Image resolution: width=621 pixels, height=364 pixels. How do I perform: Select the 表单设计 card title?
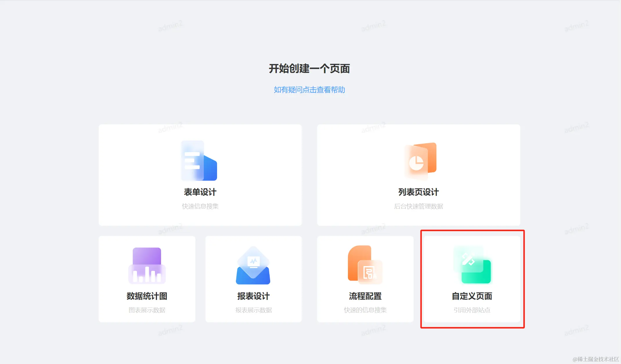tap(200, 192)
